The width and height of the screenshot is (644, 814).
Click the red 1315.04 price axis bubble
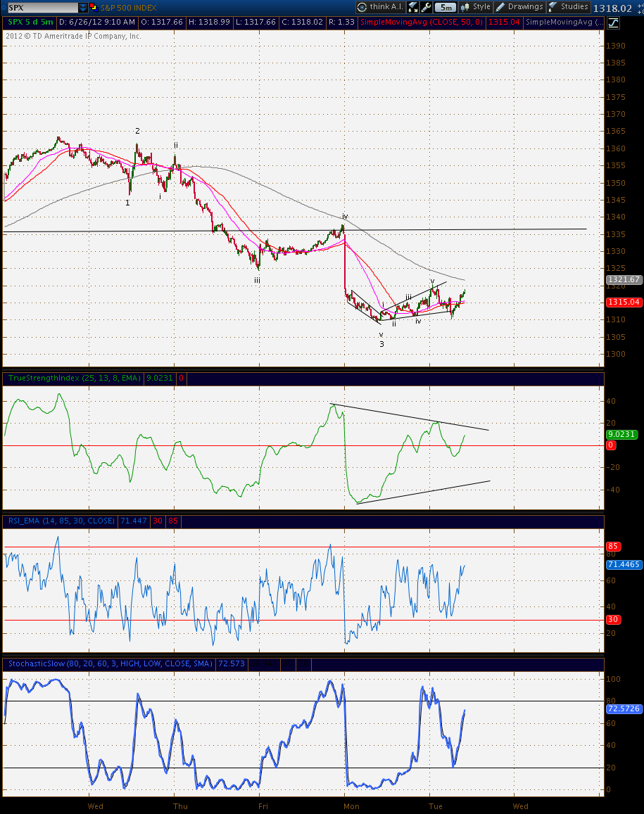624,302
